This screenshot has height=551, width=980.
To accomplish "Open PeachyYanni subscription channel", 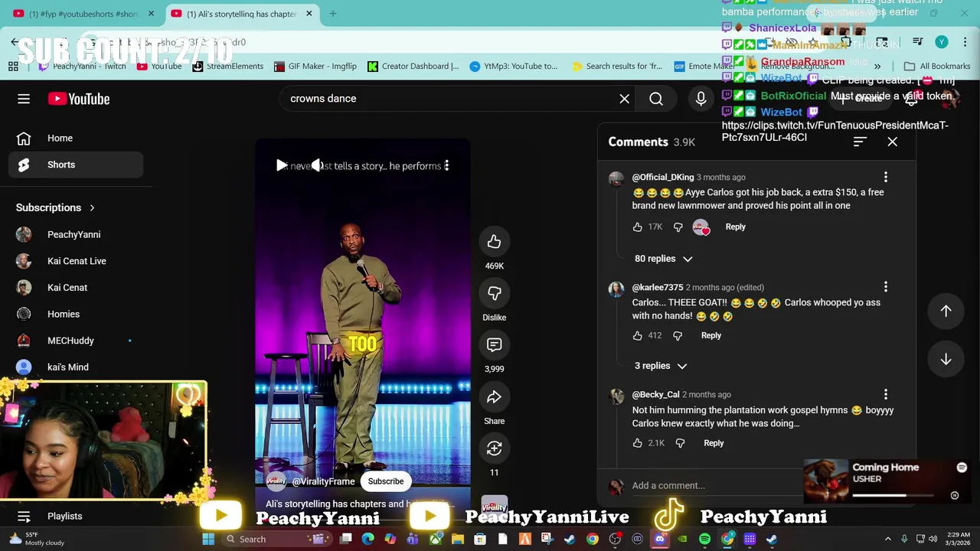I will point(76,234).
